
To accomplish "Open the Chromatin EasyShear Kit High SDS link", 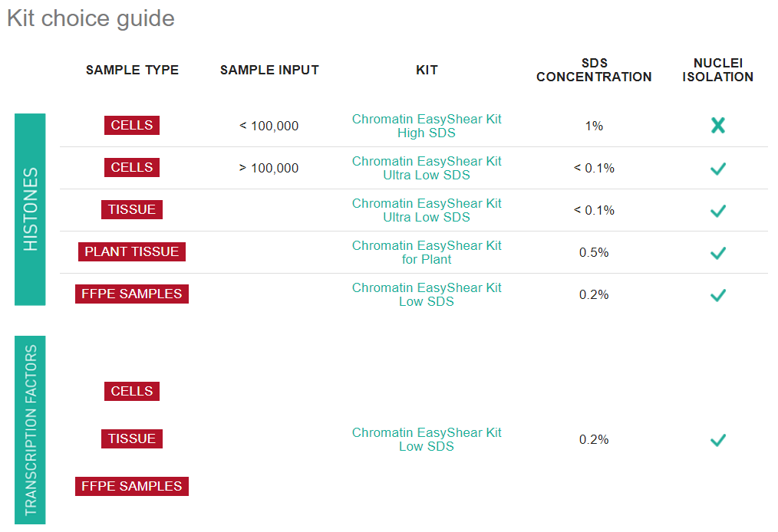I will point(427,126).
